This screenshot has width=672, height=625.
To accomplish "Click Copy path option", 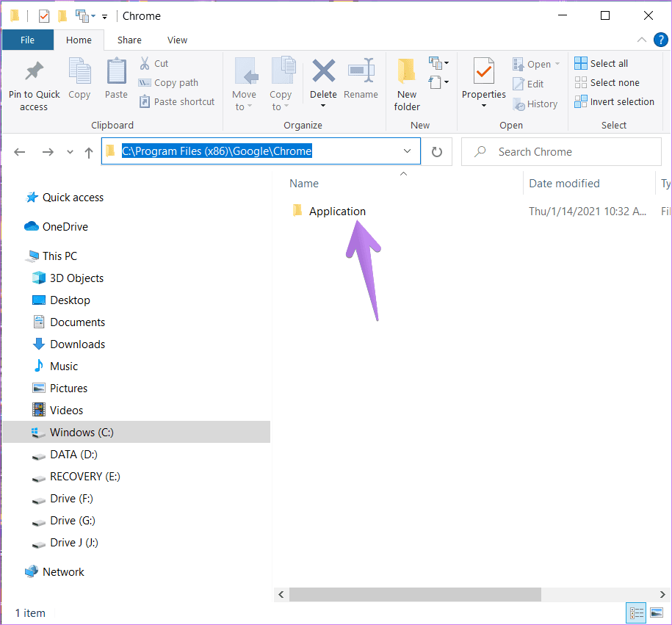I will (168, 83).
